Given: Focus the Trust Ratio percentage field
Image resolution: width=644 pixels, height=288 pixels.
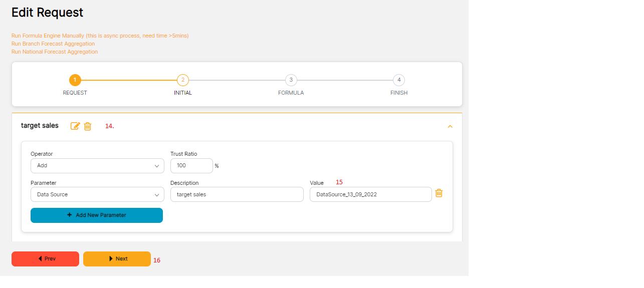Looking at the screenshot, I should click(x=191, y=166).
